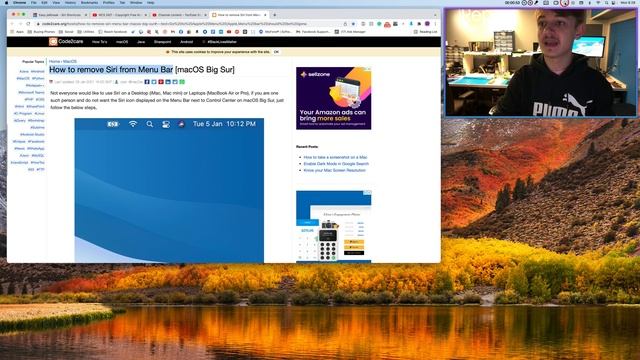Open the Java nav item

141,42
